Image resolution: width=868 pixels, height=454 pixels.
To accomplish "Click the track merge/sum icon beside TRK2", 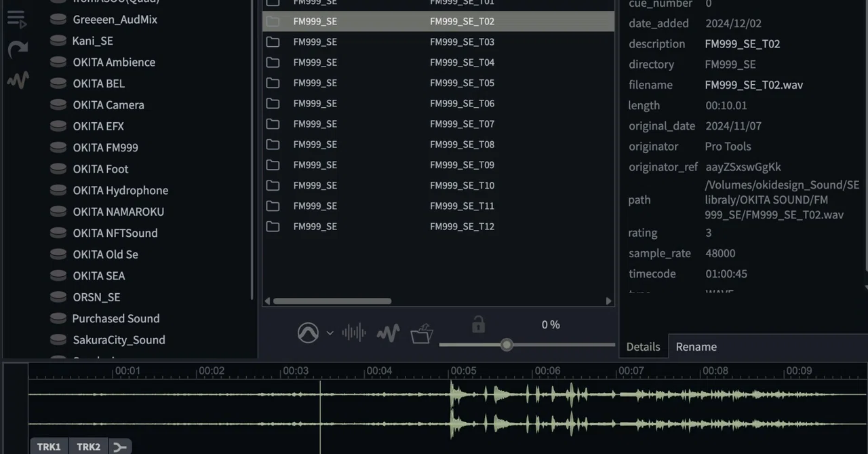I will (120, 447).
